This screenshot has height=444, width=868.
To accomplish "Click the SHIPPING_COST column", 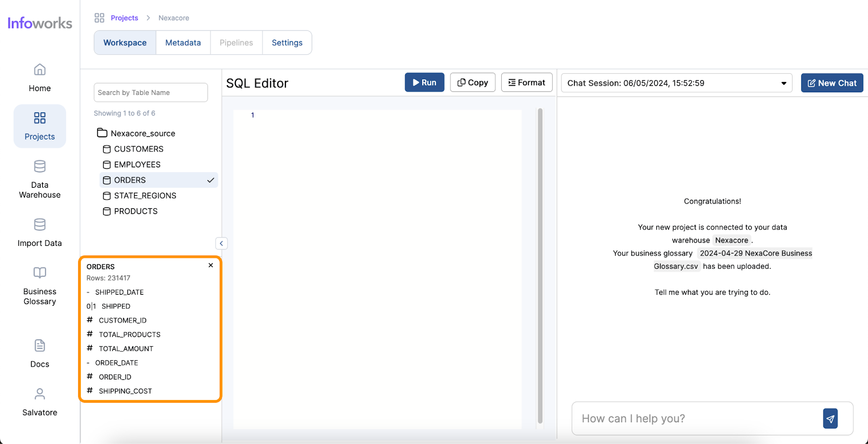I will (x=125, y=391).
